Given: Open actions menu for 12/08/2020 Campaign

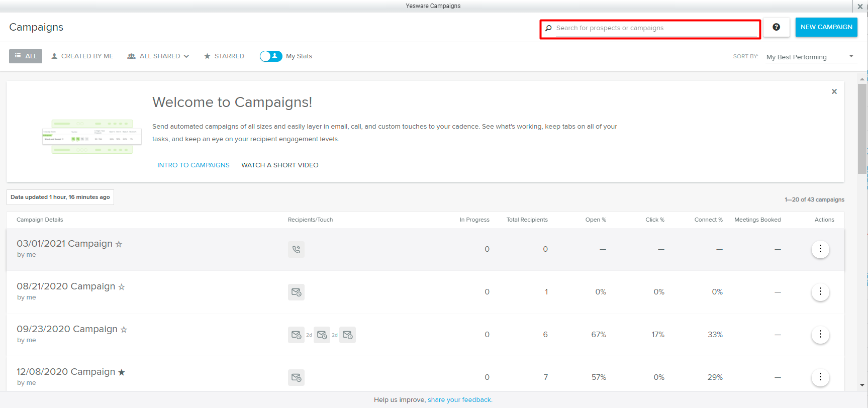Looking at the screenshot, I should (820, 377).
